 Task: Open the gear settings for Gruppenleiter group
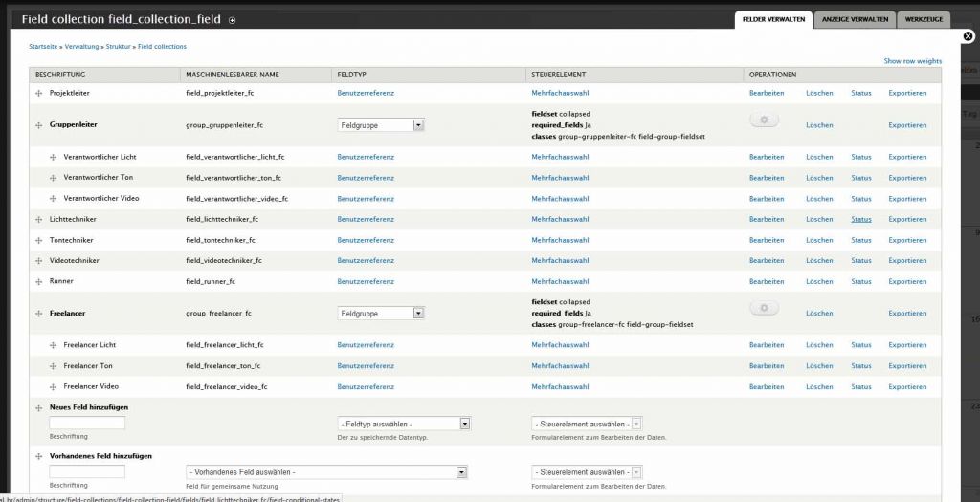point(764,120)
